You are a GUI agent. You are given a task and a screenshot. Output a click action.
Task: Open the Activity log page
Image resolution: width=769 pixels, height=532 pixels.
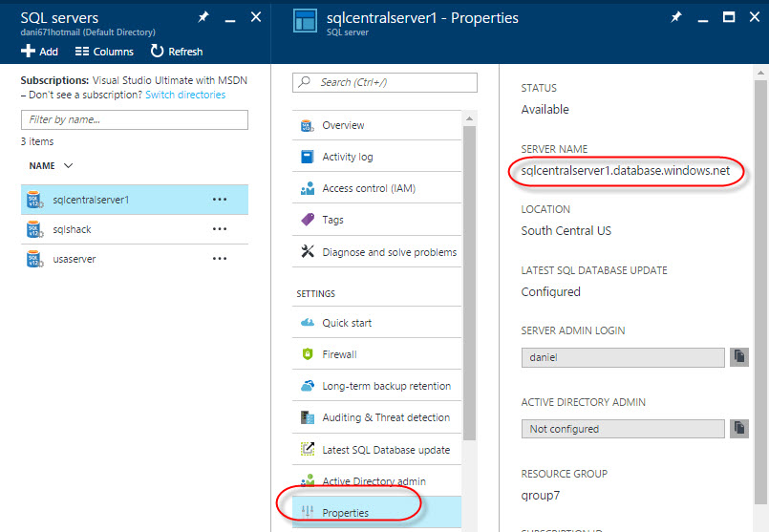click(x=348, y=157)
